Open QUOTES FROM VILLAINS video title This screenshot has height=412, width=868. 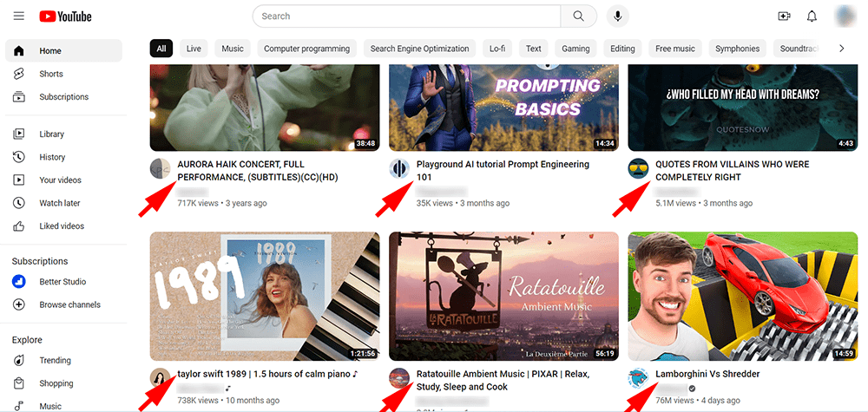pyautogui.click(x=732, y=171)
